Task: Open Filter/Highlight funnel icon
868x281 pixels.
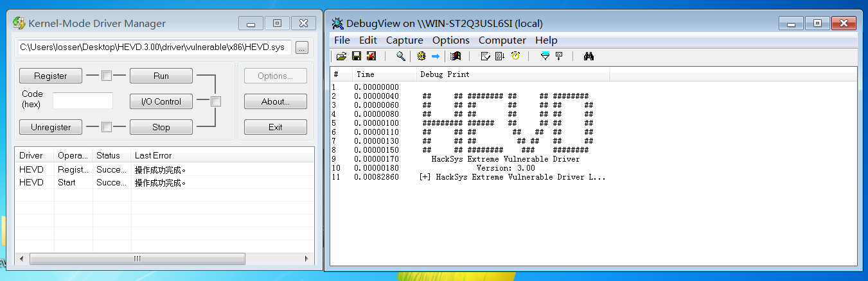Action: pos(545,56)
